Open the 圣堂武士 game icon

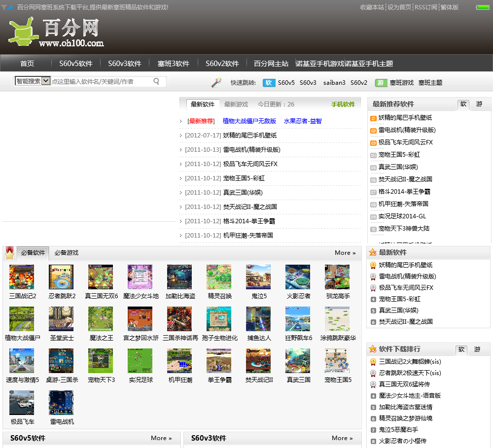(x=61, y=319)
